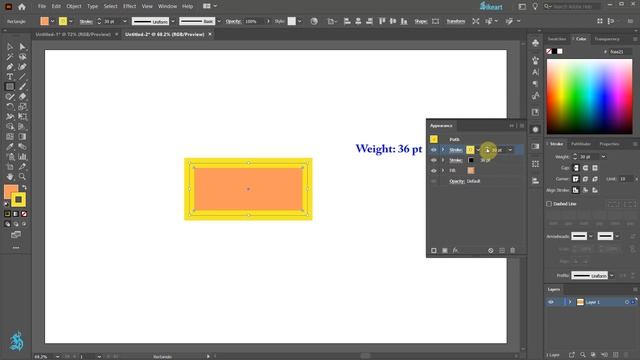640x360 pixels.
Task: Choose Miter Join corner in Stroke panel
Action: (x=576, y=179)
